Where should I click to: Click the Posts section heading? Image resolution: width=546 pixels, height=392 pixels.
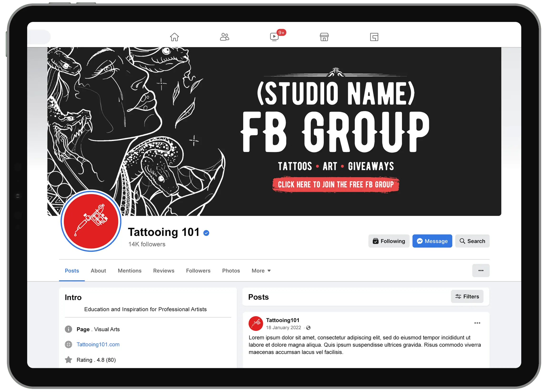[258, 297]
